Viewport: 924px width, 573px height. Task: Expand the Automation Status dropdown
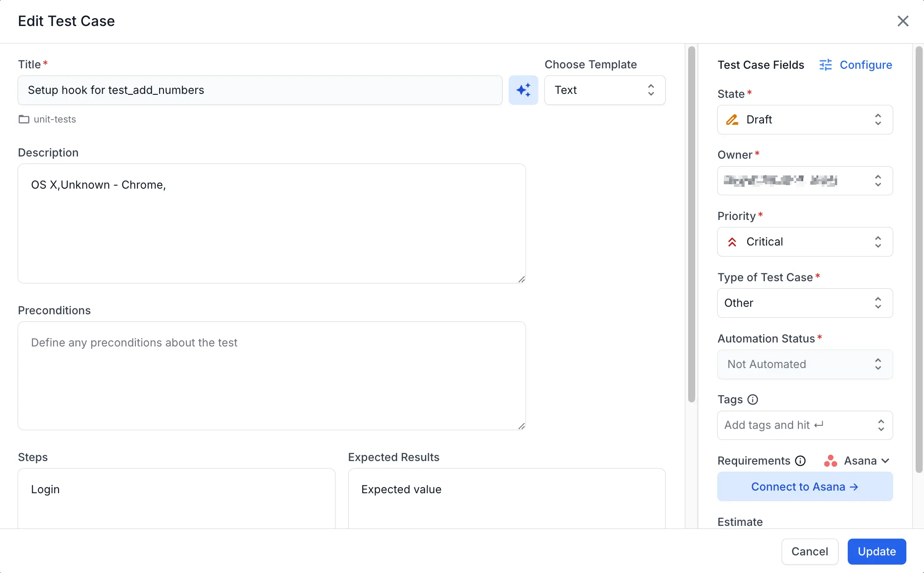pos(805,364)
